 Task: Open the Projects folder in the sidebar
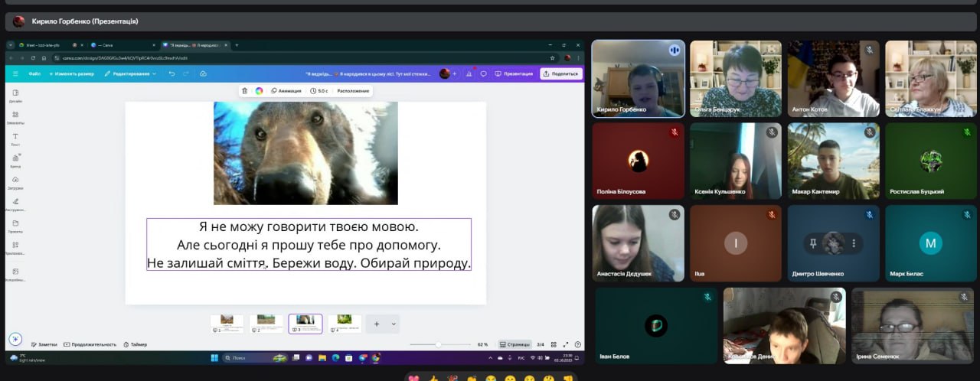coord(15,226)
